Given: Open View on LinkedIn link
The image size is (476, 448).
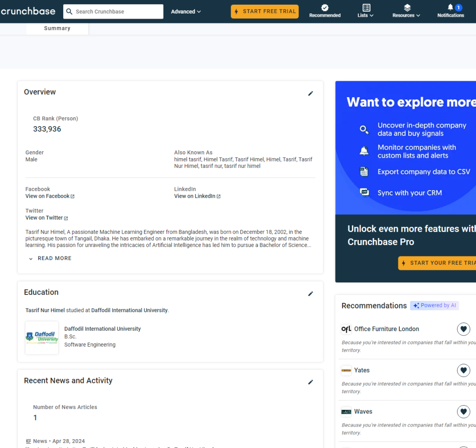Looking at the screenshot, I should click(x=197, y=196).
